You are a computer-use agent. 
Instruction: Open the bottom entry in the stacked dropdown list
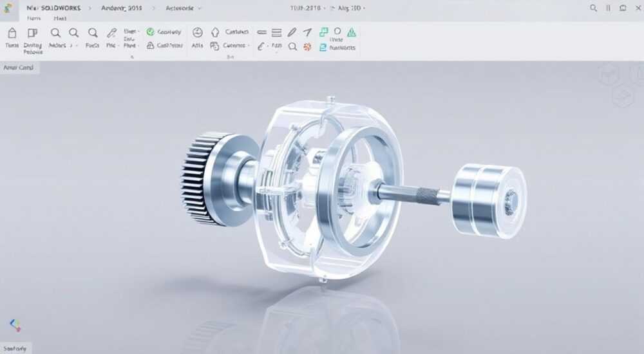(x=131, y=46)
